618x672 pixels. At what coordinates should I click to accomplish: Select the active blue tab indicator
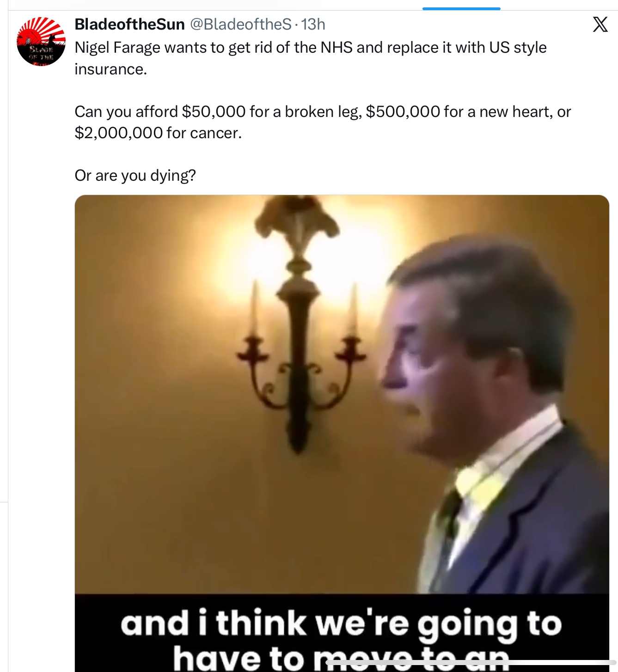pos(461,8)
